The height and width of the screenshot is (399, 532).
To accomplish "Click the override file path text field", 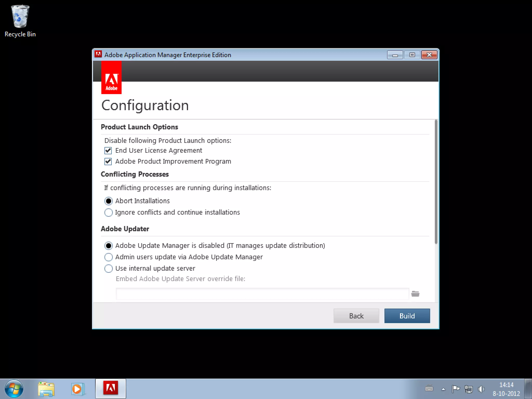I will coord(262,294).
